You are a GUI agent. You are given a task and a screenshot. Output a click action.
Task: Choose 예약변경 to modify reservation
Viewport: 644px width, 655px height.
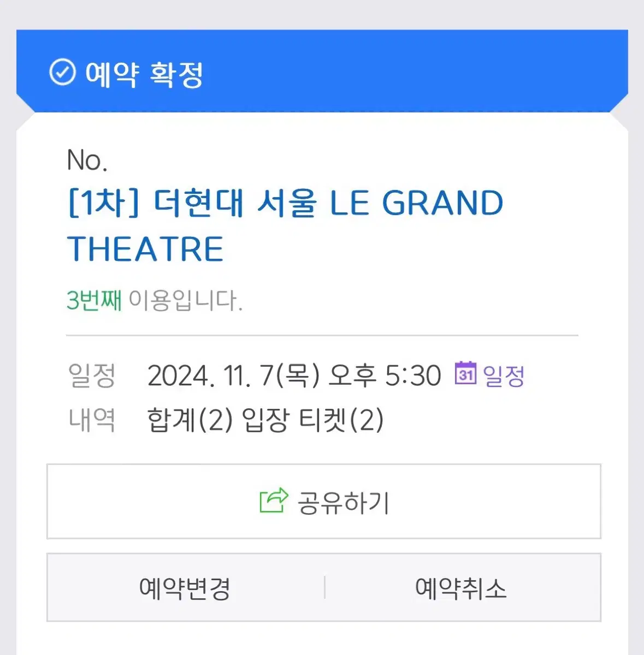click(x=185, y=588)
